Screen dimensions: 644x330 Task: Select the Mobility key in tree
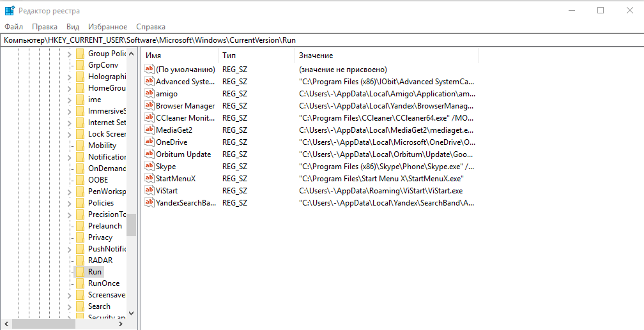coord(102,146)
